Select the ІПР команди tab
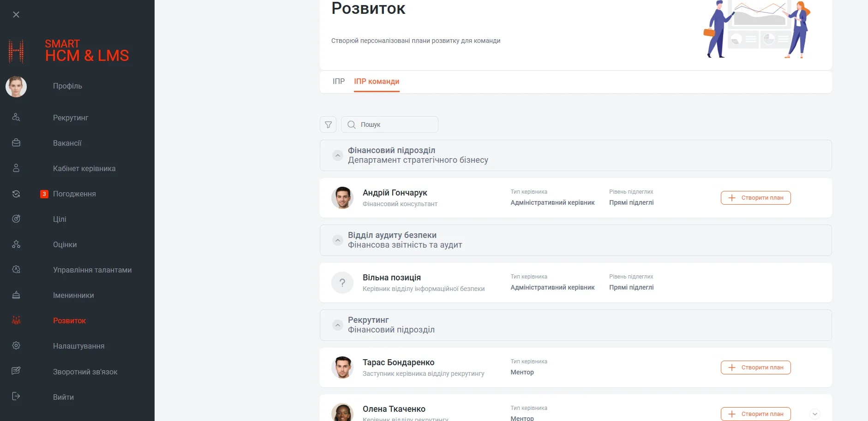 click(377, 82)
